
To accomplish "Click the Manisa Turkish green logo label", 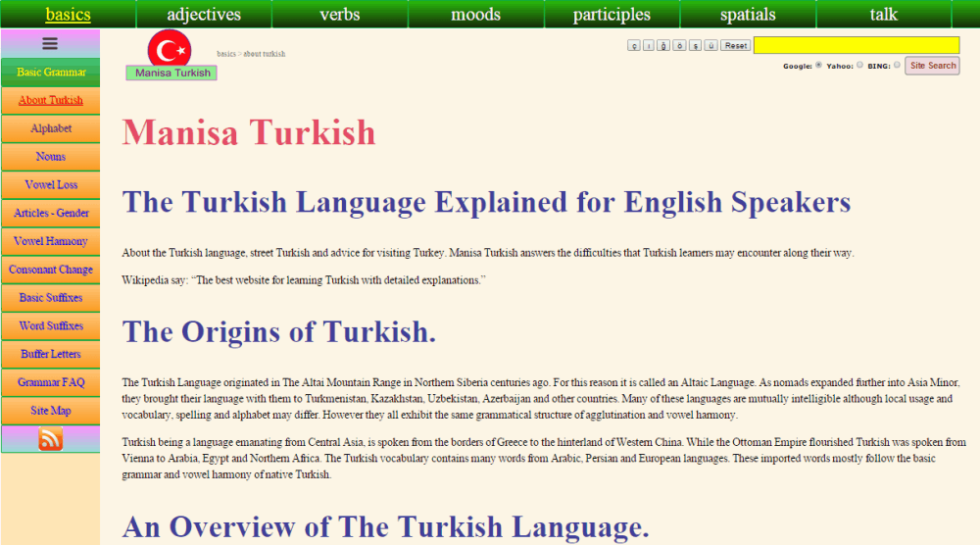I will pos(171,74).
